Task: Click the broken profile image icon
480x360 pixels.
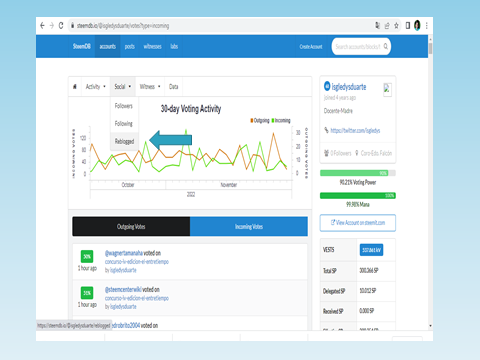Action: (387, 89)
